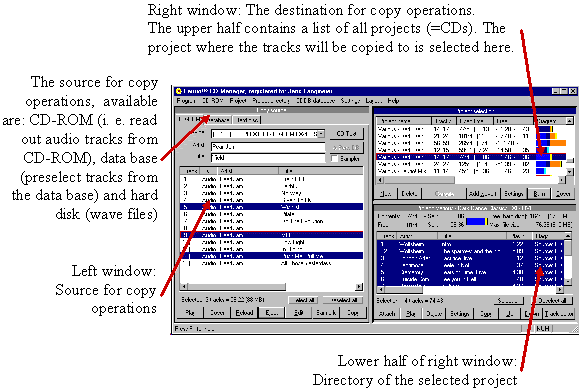
Task: Click the Feurio app icon in the title bar
Action: tap(178, 91)
